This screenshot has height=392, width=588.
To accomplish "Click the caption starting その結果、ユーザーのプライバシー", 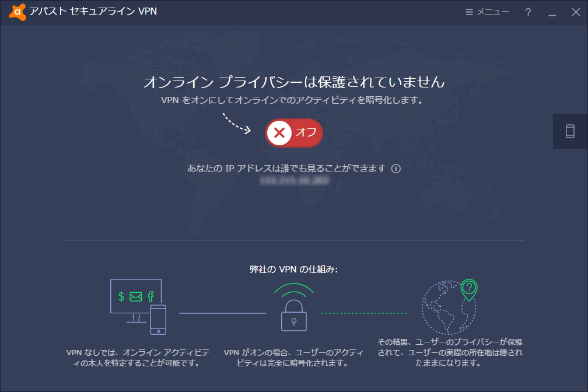I will [450, 352].
